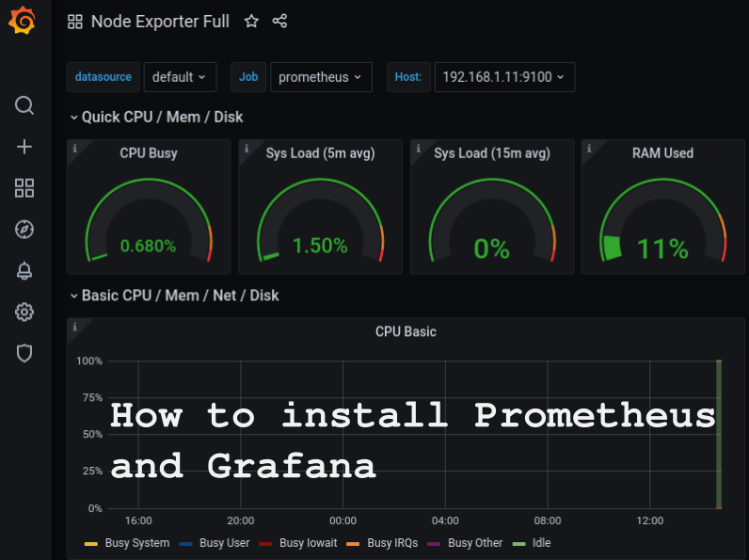Show info icon on RAM Used panel
The width and height of the screenshot is (749, 560).
tap(589, 148)
